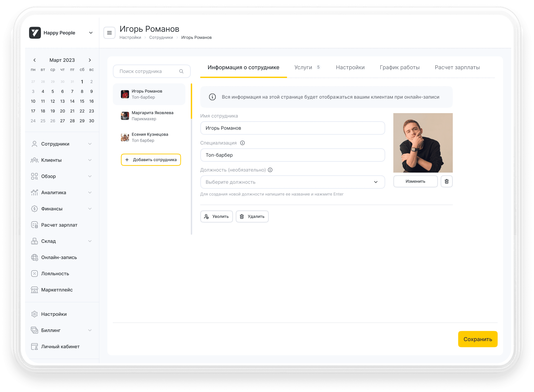Delete employee photo with trash icon

point(447,181)
